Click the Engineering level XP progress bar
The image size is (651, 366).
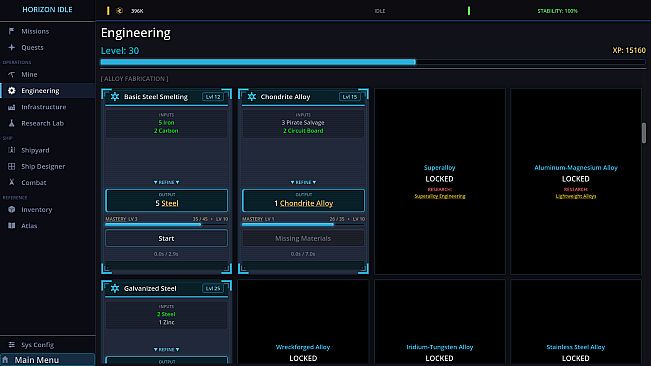(x=373, y=62)
